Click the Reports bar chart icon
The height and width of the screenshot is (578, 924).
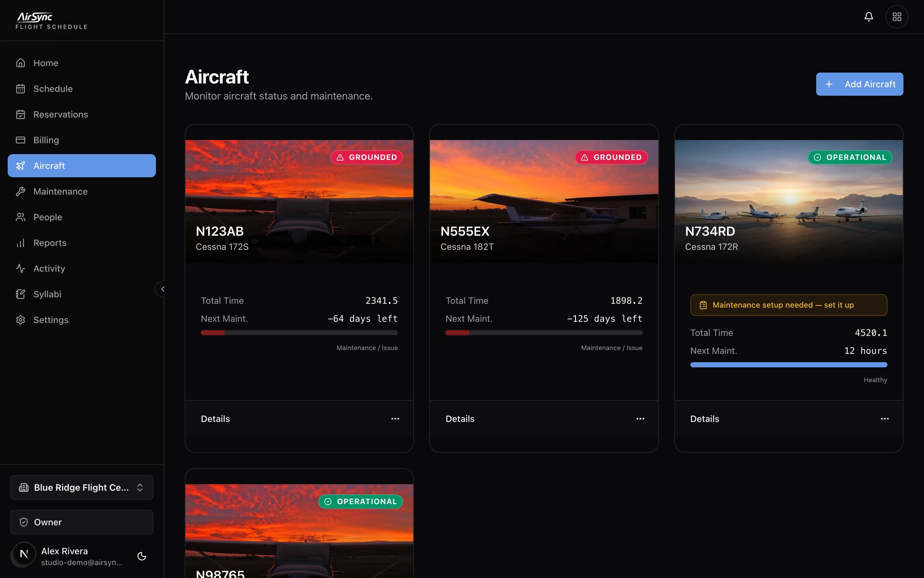point(21,243)
